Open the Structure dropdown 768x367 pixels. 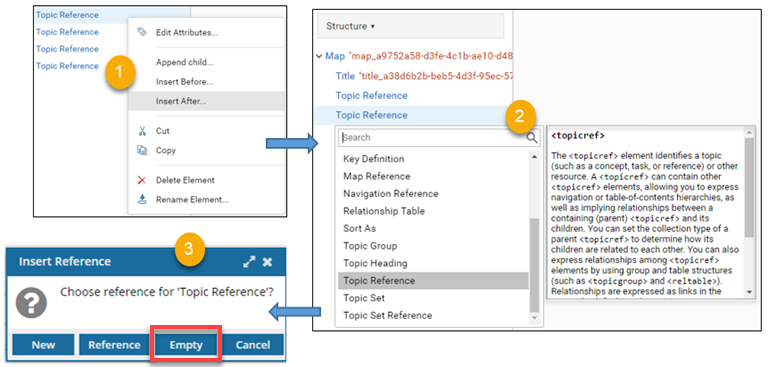(x=410, y=26)
